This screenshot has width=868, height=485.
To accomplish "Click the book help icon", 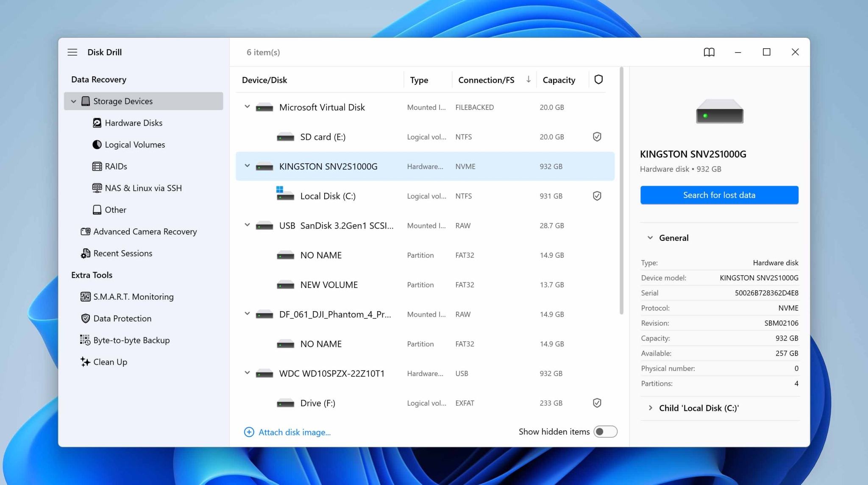I will pos(709,52).
